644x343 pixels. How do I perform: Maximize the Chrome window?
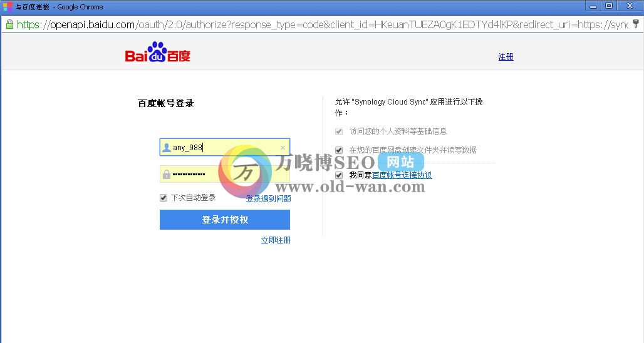609,6
